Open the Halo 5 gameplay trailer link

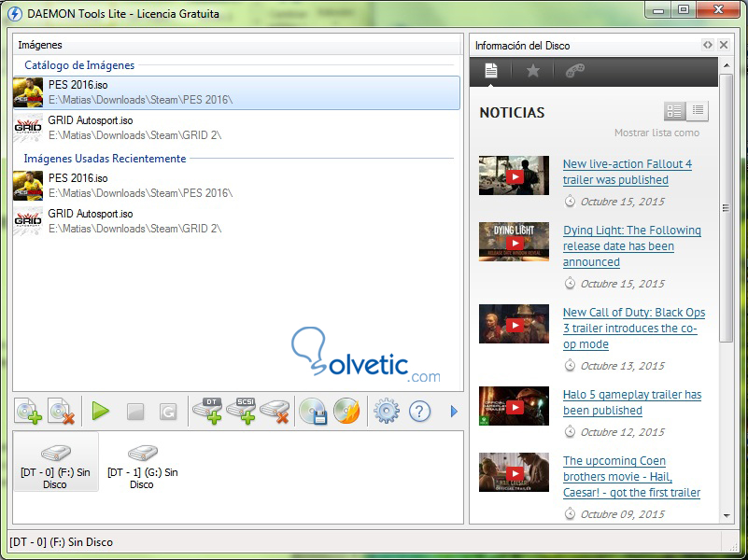(632, 402)
